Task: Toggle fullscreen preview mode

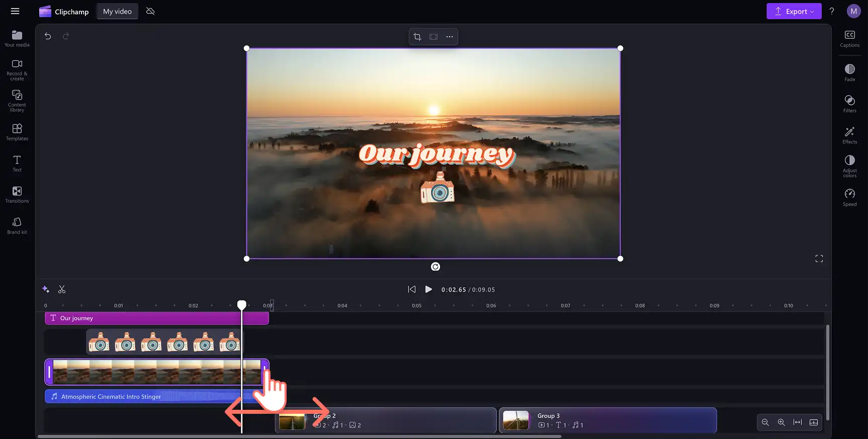Action: pos(819,259)
